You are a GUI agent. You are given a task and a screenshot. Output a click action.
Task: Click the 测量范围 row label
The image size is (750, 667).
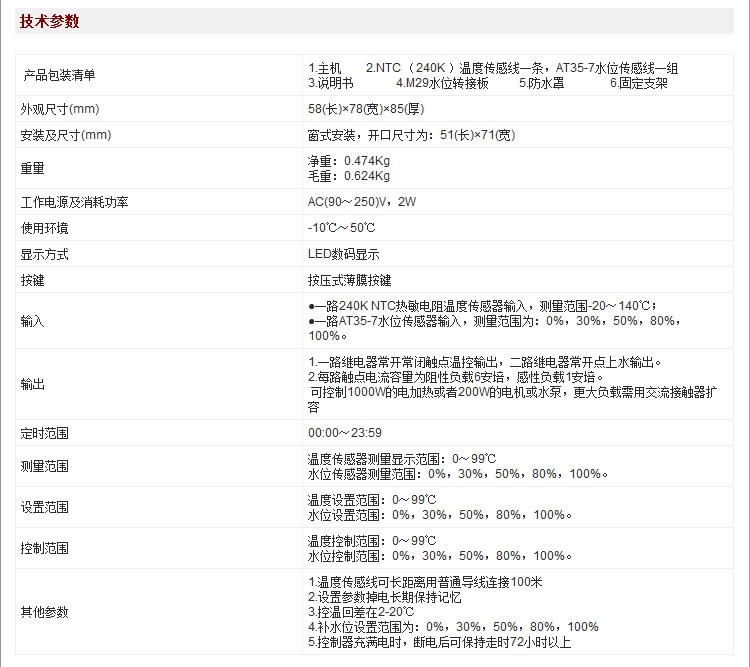coord(44,467)
